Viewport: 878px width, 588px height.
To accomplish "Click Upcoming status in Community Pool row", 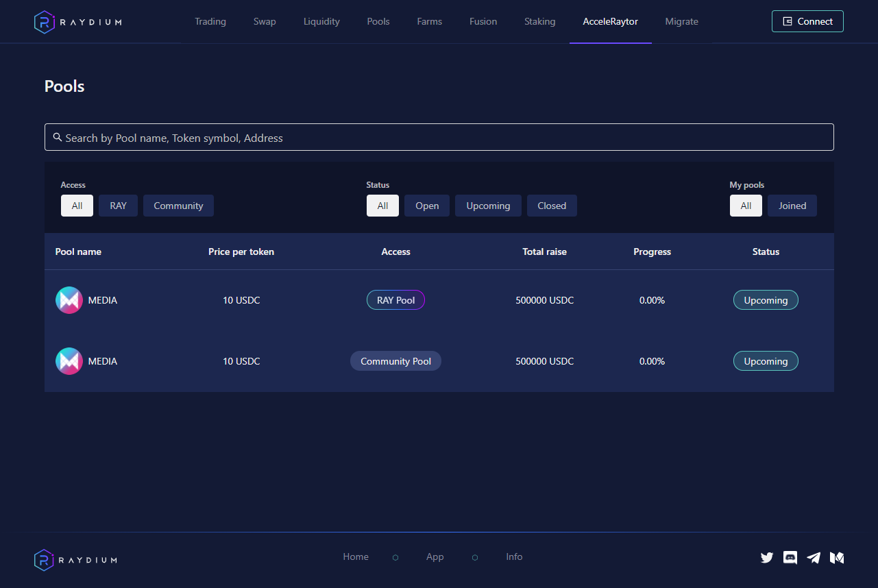I will click(766, 361).
